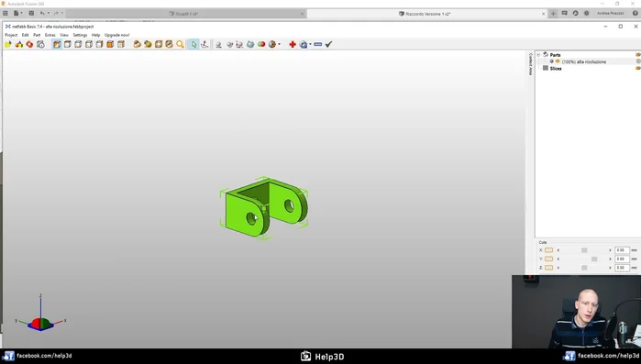Image resolution: width=641 pixels, height=364 pixels.
Task: Click the X cut slider handle
Action: 584,250
